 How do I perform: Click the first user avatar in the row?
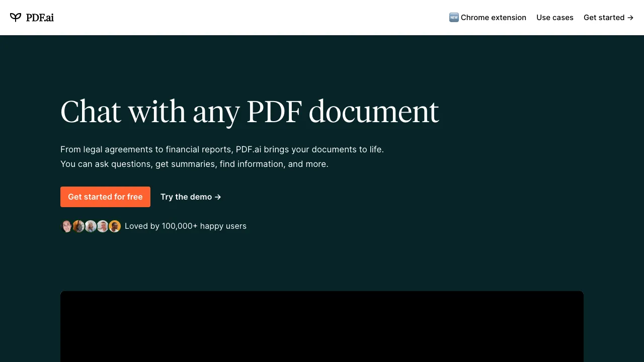(x=66, y=226)
